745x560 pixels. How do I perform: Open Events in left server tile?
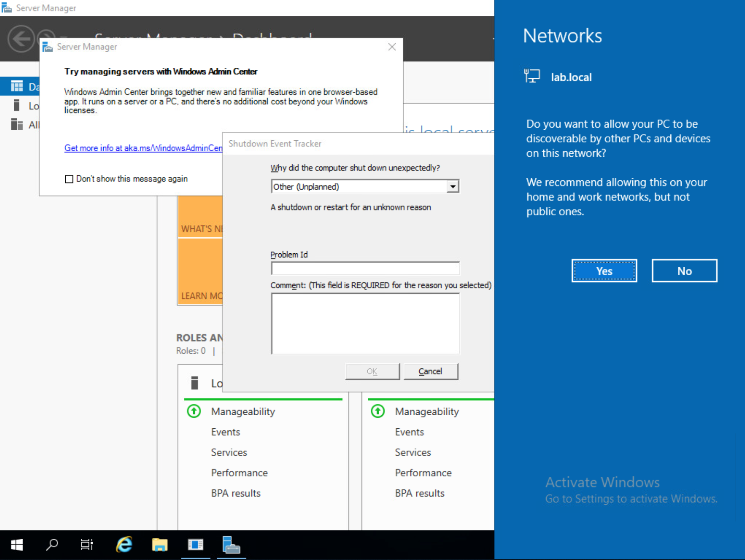click(225, 432)
